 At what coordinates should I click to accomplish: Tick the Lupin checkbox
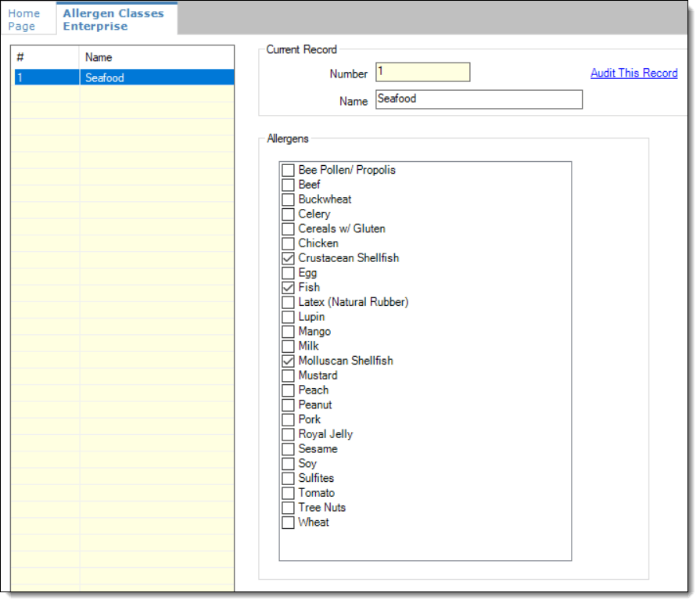pos(288,318)
